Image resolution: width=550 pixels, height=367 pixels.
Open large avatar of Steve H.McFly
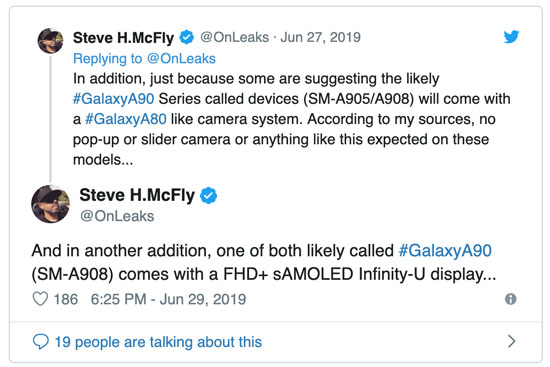[51, 204]
